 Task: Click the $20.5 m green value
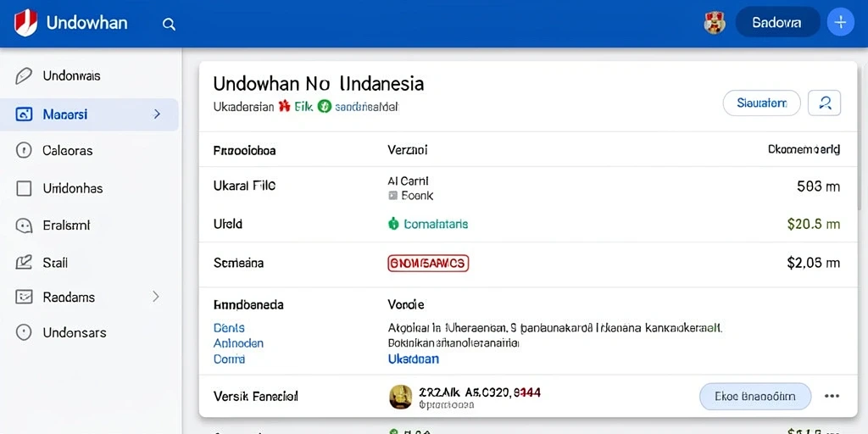point(814,224)
